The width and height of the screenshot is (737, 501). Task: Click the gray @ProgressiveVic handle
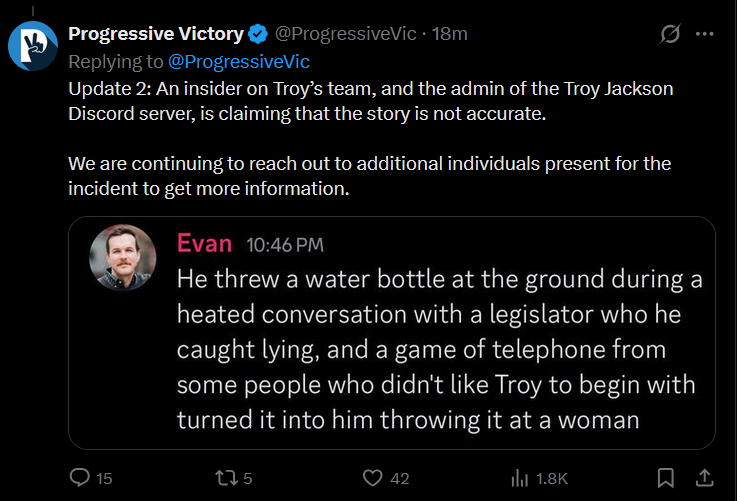[x=345, y=34]
